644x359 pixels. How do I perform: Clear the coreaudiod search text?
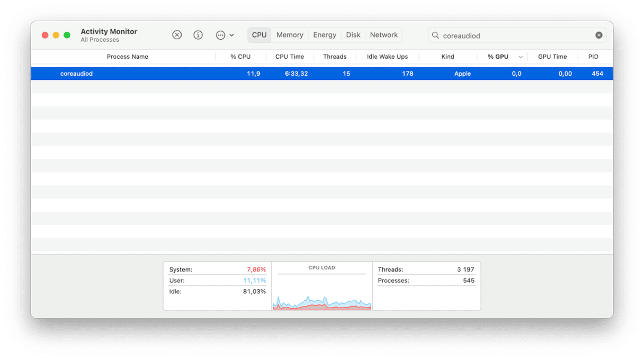(x=598, y=35)
